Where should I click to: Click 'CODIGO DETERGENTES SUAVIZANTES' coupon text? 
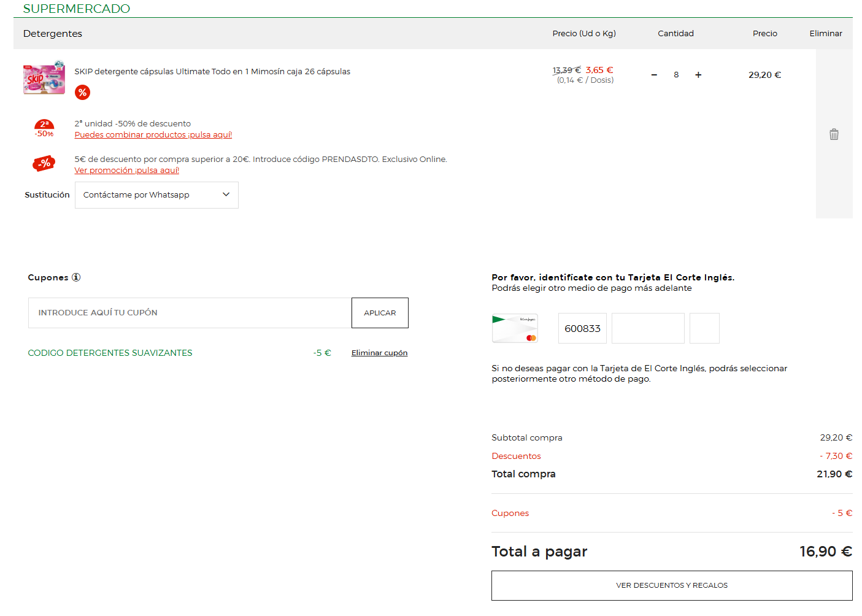(x=110, y=353)
